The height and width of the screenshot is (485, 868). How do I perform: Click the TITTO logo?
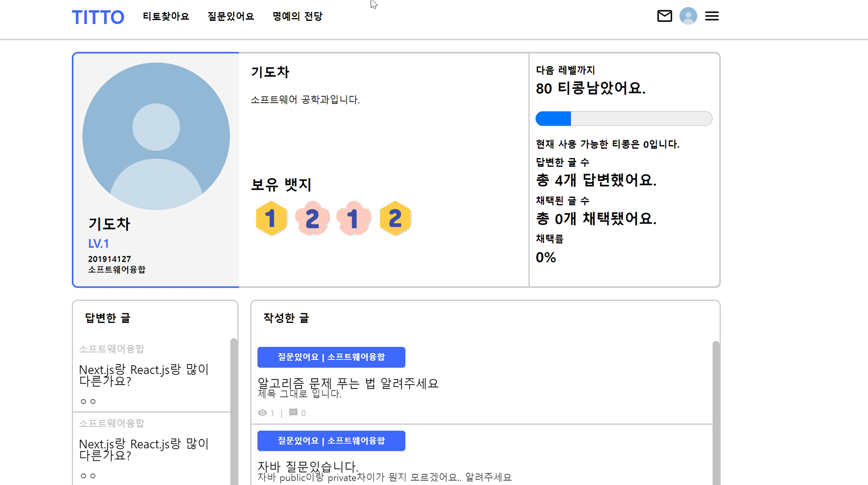tap(98, 17)
